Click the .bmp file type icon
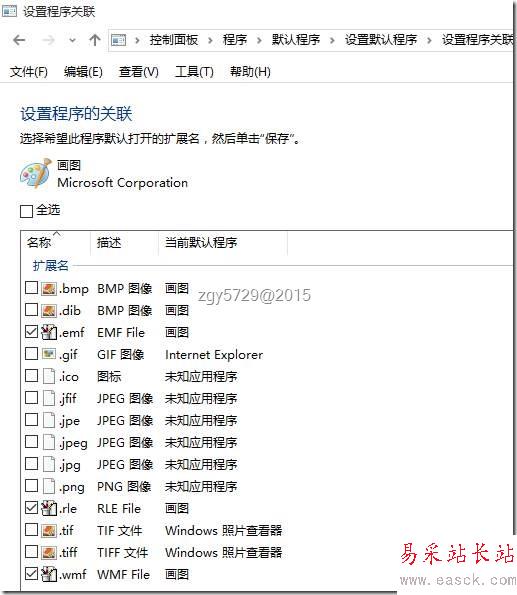 [49, 289]
